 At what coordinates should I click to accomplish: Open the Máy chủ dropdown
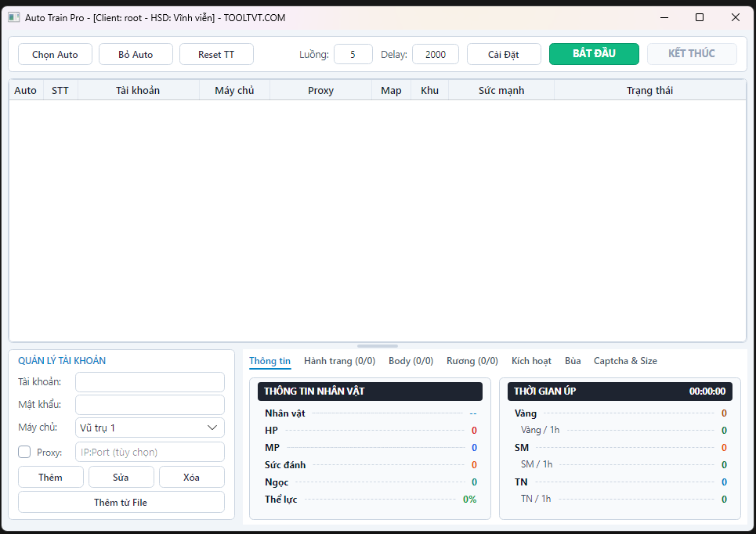coord(150,428)
